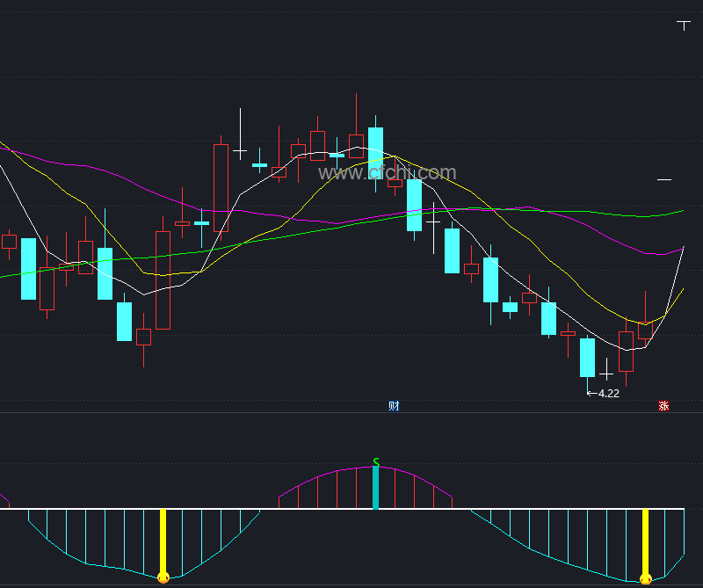
Task: Click the white dash mark at right
Action: 664,179
